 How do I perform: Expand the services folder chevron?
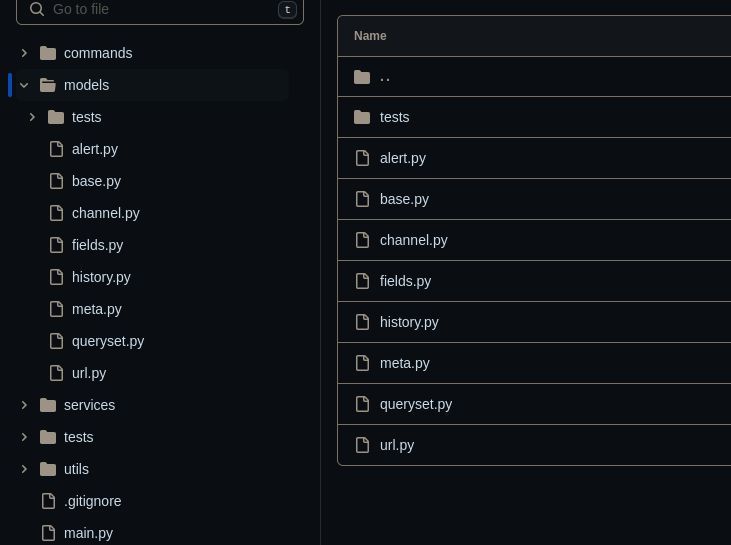(x=24, y=405)
